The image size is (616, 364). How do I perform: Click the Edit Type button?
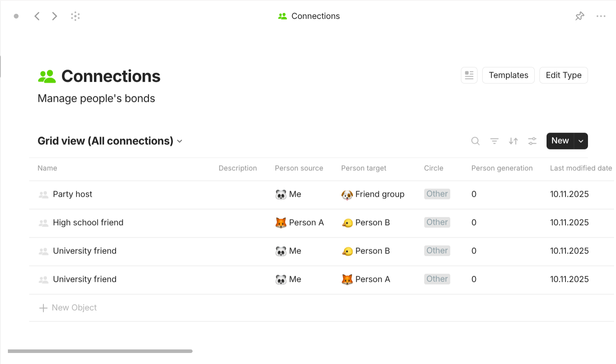point(564,75)
